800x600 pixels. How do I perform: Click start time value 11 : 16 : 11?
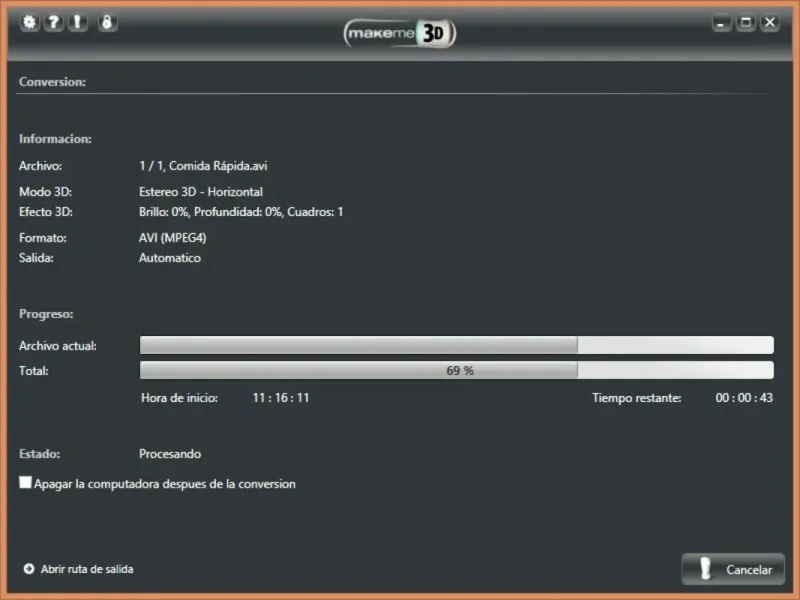[281, 398]
